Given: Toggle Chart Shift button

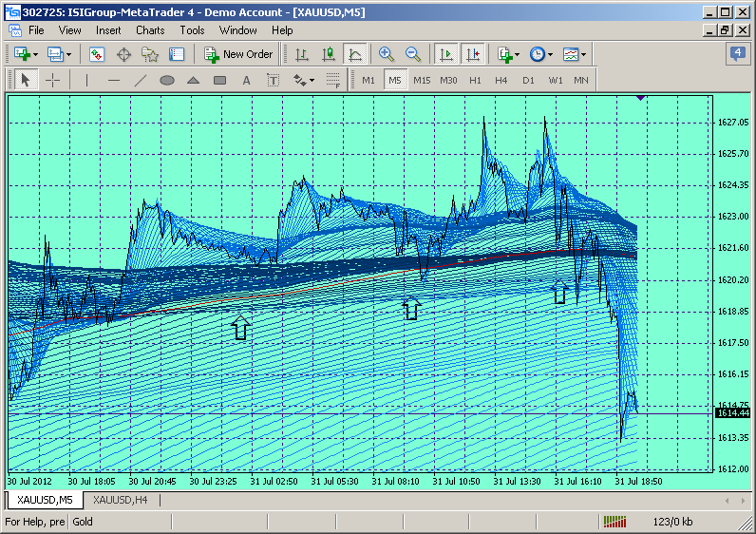Looking at the screenshot, I should (473, 54).
